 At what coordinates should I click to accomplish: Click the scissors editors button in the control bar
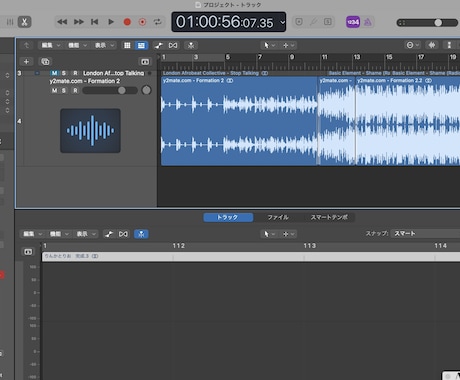[24, 22]
